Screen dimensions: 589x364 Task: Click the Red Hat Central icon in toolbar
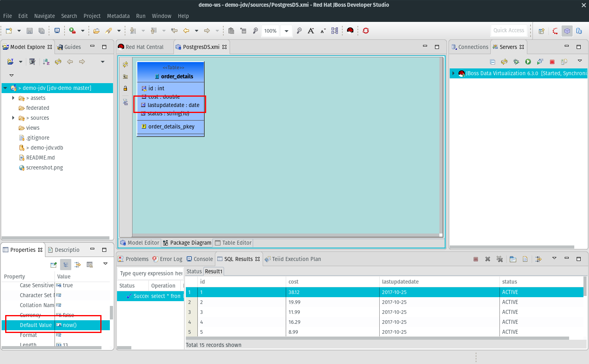pos(350,31)
